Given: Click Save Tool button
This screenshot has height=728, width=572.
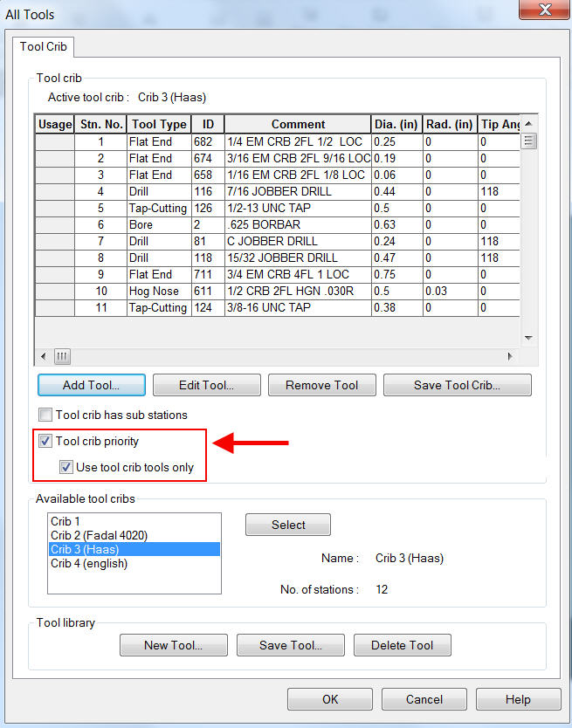Looking at the screenshot, I should (291, 645).
